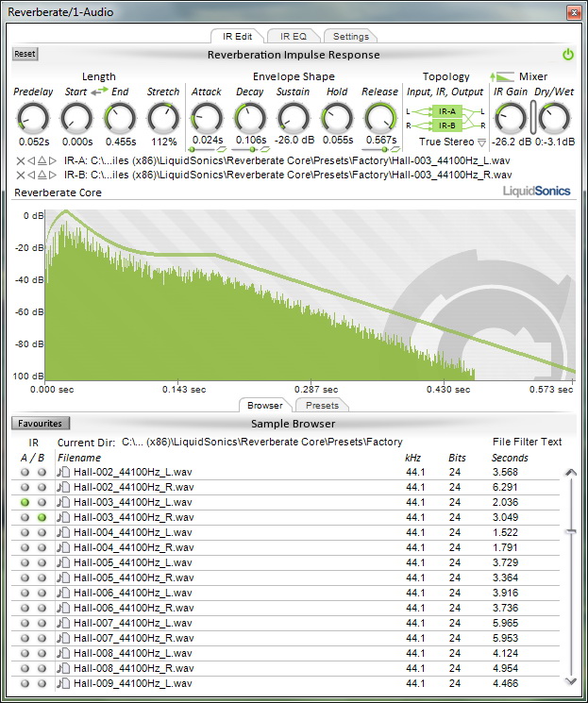
Task: Click the Filename column header
Action: [x=79, y=458]
